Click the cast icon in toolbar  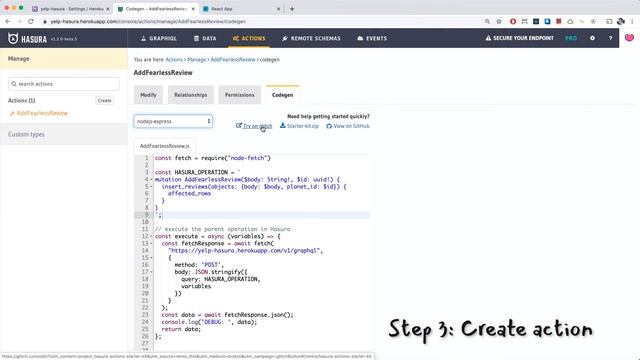click(x=609, y=21)
